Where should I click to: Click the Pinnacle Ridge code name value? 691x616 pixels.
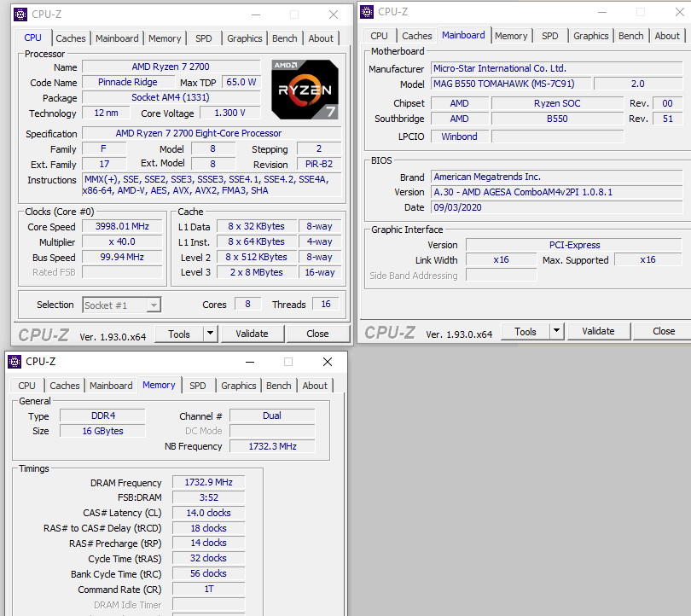(128, 83)
